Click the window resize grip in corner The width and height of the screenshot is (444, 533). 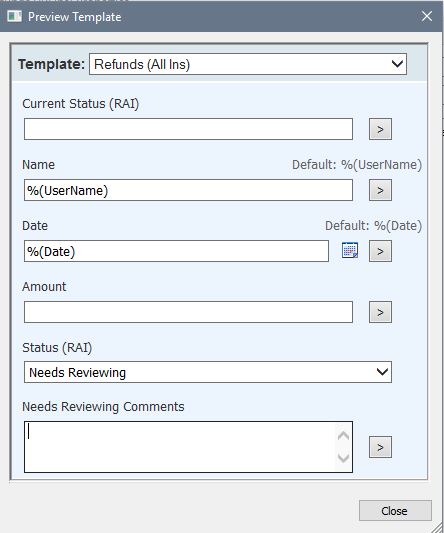[x=438, y=527]
